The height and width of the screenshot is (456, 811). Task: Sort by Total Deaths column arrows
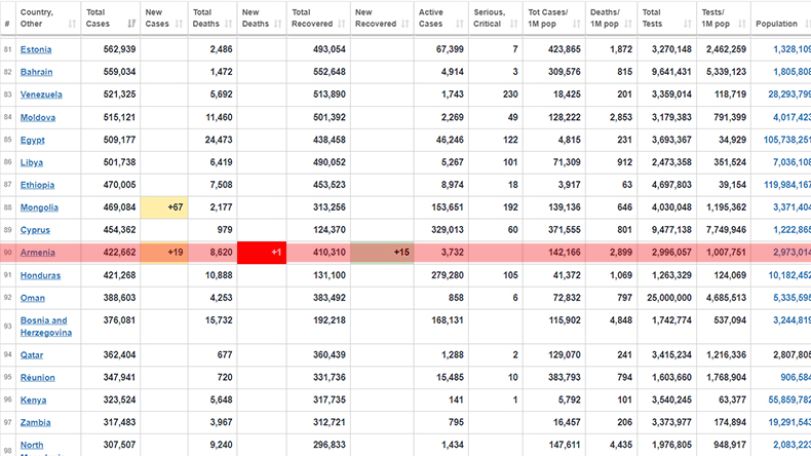[x=229, y=24]
